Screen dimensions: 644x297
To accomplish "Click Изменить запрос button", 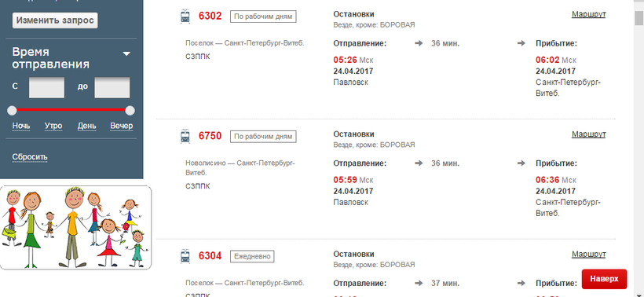I will click(x=55, y=20).
